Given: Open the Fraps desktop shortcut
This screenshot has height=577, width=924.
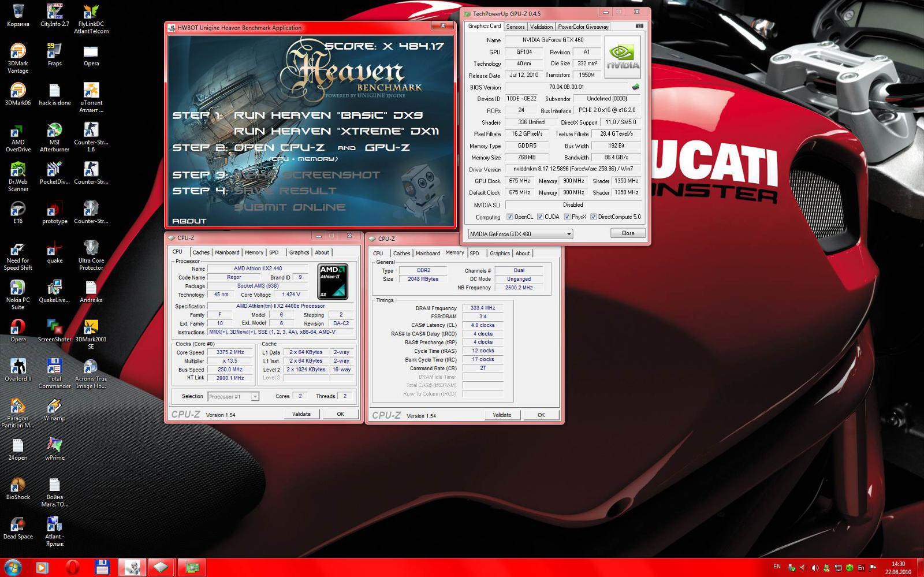Looking at the screenshot, I should [x=54, y=54].
